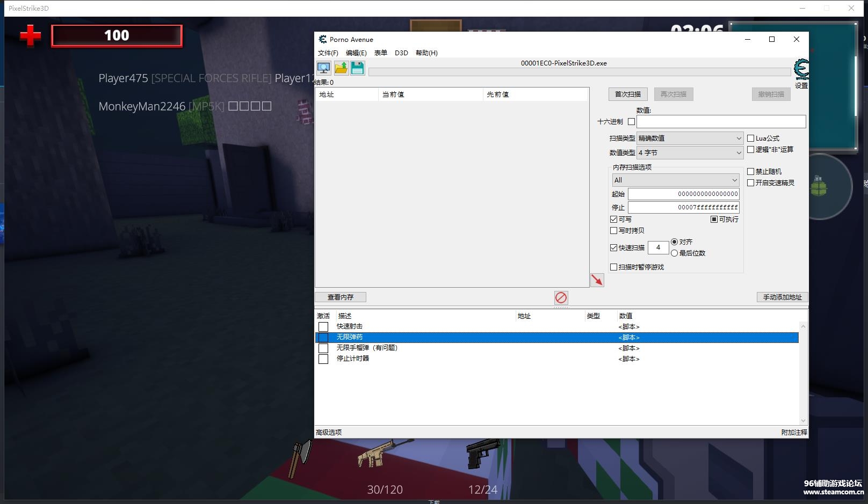Screen dimensions: 868x504
Task: Click the open process computer icon
Action: (324, 68)
